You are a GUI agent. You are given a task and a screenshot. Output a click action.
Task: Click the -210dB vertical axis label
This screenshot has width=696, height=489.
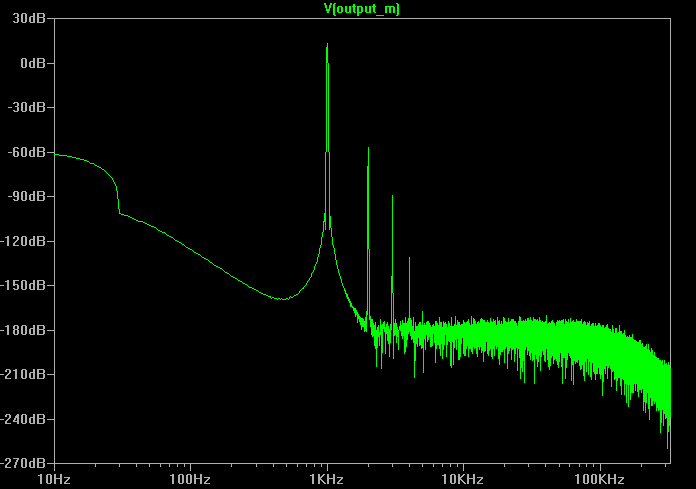click(x=23, y=375)
